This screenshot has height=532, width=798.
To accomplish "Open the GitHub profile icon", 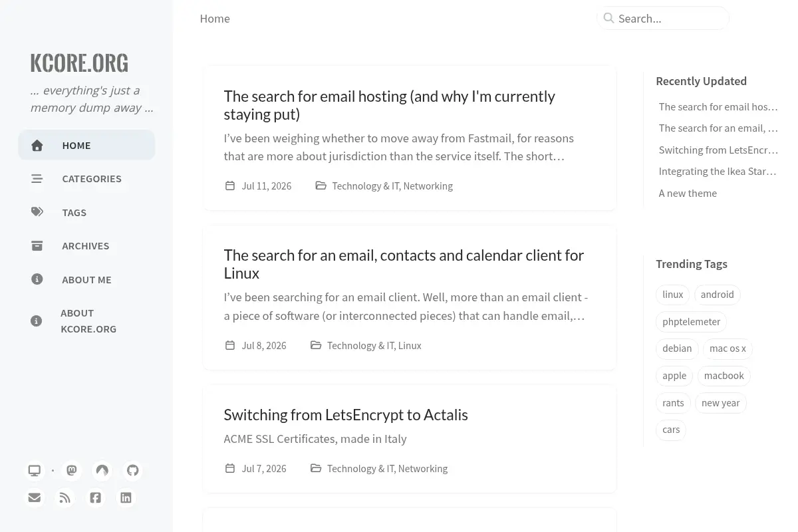I will 133,471.
